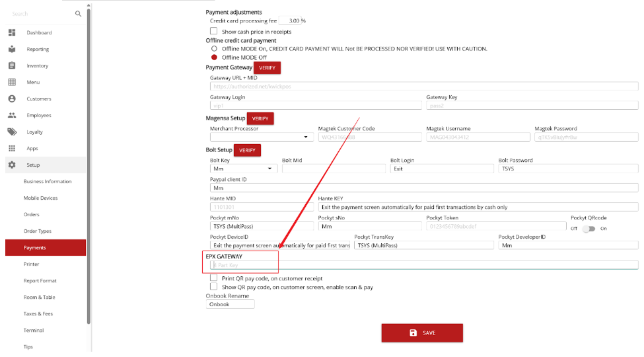
Task: Click the Setup gear icon
Action: [12, 165]
